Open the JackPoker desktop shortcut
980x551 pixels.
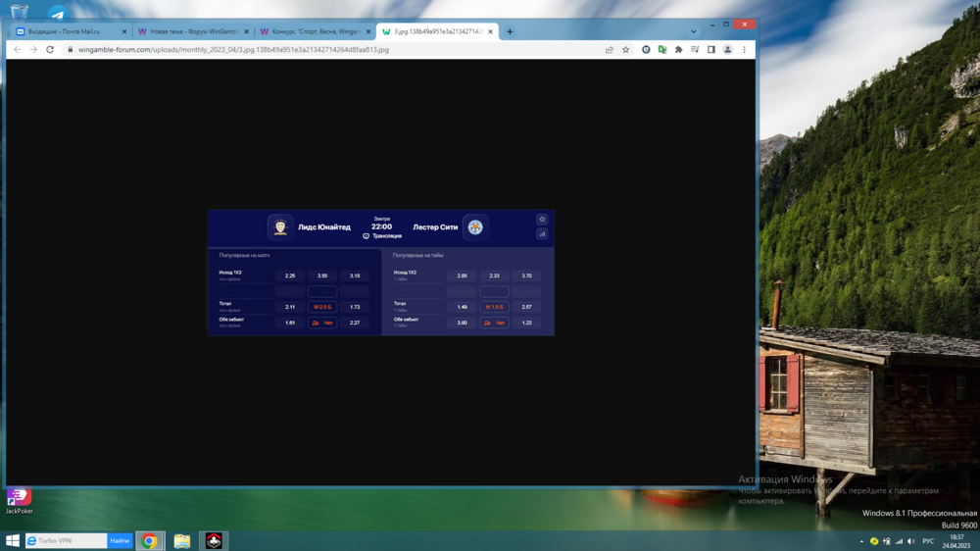coord(19,499)
